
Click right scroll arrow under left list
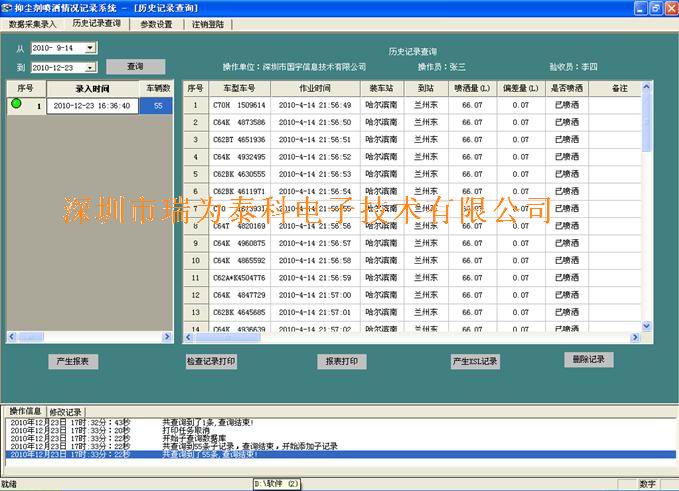point(168,335)
